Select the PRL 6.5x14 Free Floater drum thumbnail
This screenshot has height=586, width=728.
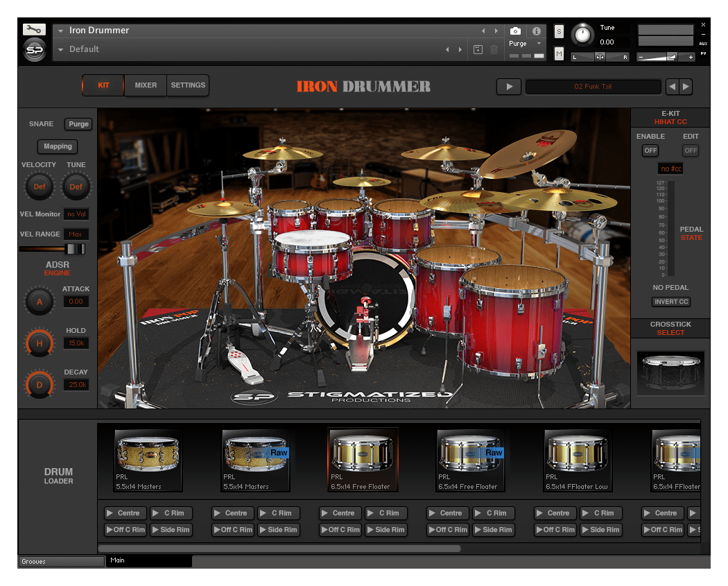[362, 458]
